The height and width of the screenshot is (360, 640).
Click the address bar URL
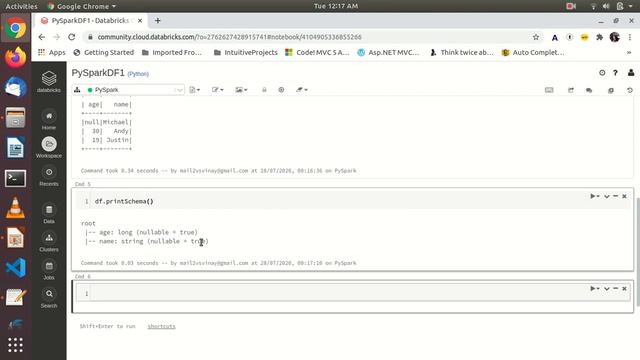(x=229, y=37)
